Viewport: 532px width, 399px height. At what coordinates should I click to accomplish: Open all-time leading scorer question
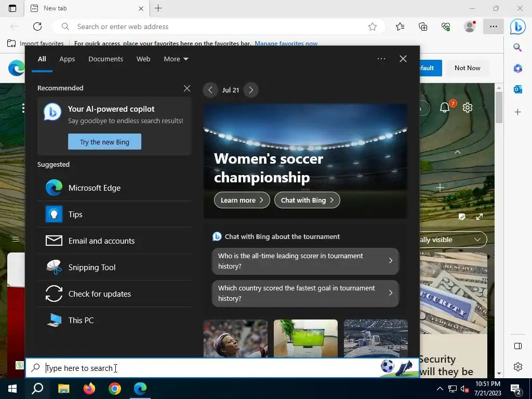click(305, 261)
